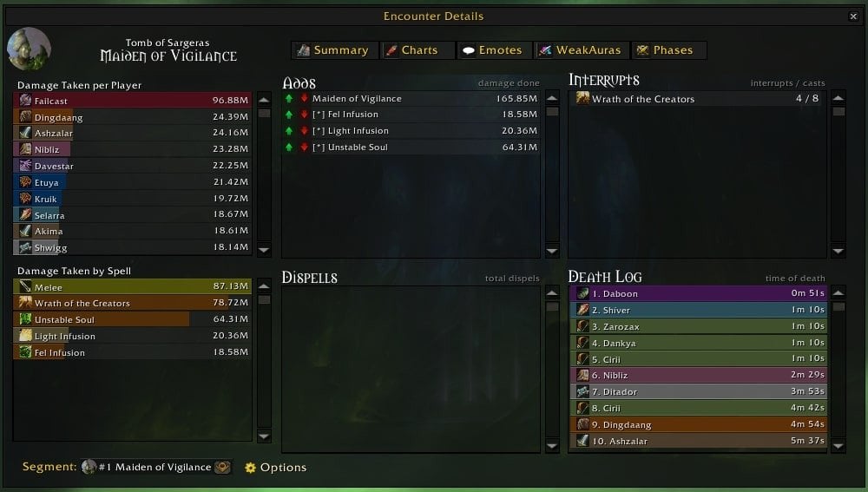Click the Maiden of Vigilance boss portrait
This screenshot has height=492, width=868.
tap(29, 49)
